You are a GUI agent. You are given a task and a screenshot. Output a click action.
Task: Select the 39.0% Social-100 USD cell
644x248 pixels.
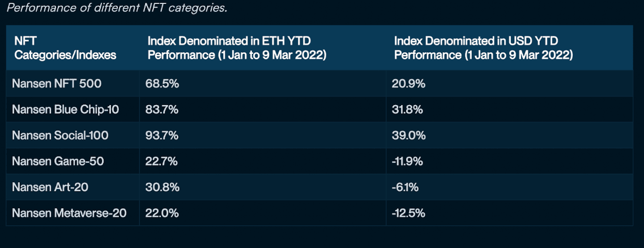click(x=408, y=136)
